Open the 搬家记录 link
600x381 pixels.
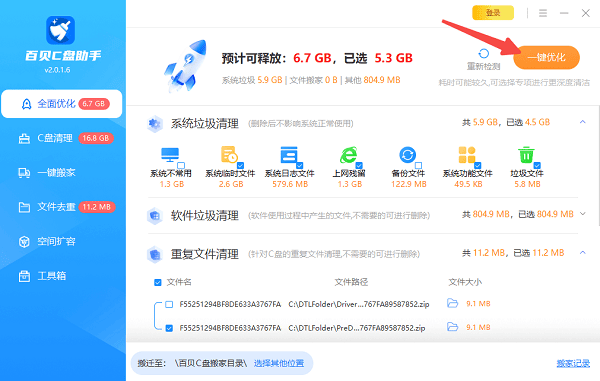pyautogui.click(x=573, y=363)
